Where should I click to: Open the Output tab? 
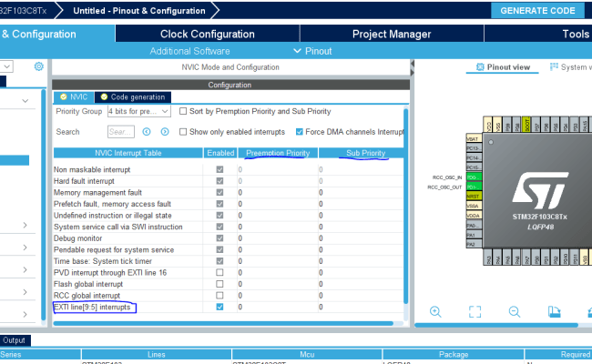(x=15, y=340)
